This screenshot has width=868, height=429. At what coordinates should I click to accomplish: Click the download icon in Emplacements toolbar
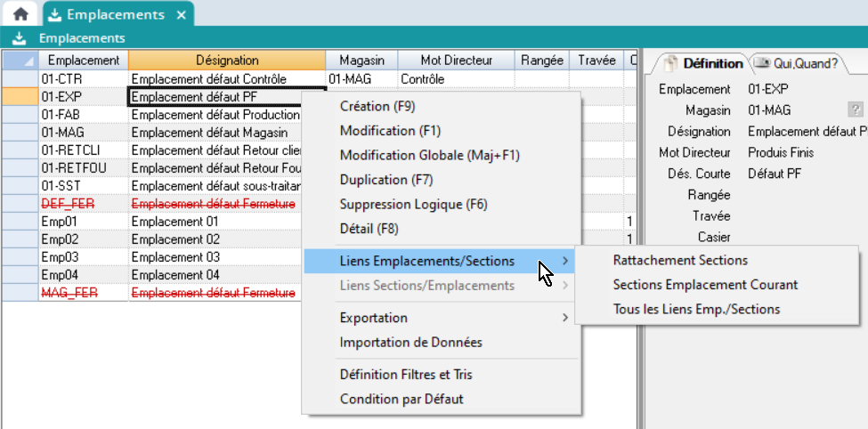pyautogui.click(x=20, y=38)
